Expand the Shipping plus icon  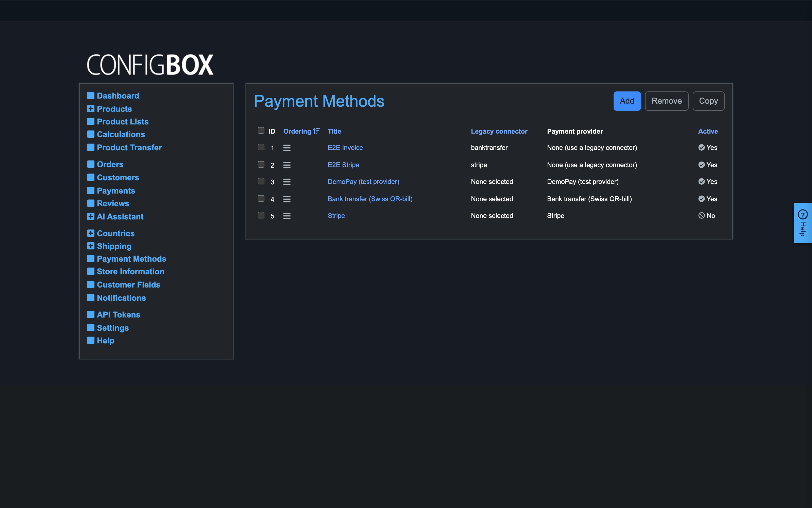pos(91,246)
